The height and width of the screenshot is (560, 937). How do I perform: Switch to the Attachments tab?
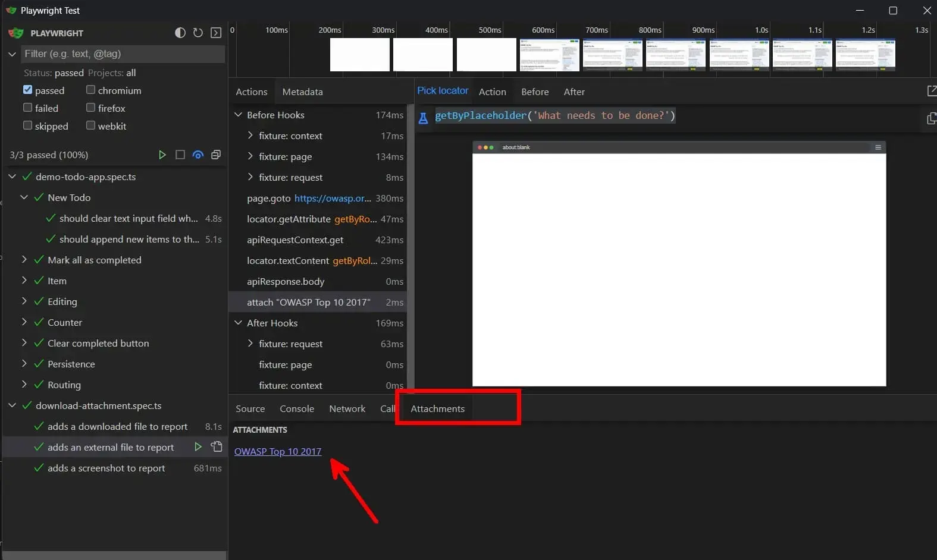pos(437,408)
